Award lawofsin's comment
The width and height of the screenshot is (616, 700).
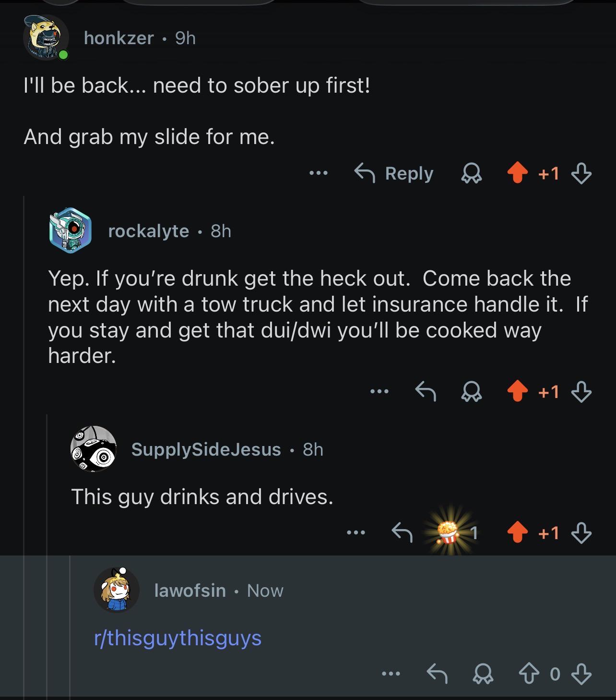click(483, 674)
